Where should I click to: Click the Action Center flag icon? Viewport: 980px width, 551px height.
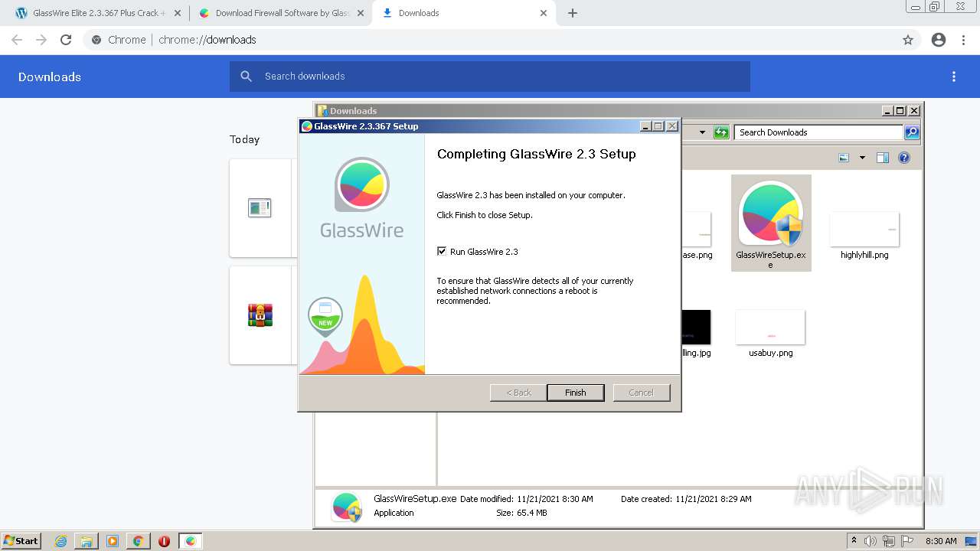(x=906, y=541)
